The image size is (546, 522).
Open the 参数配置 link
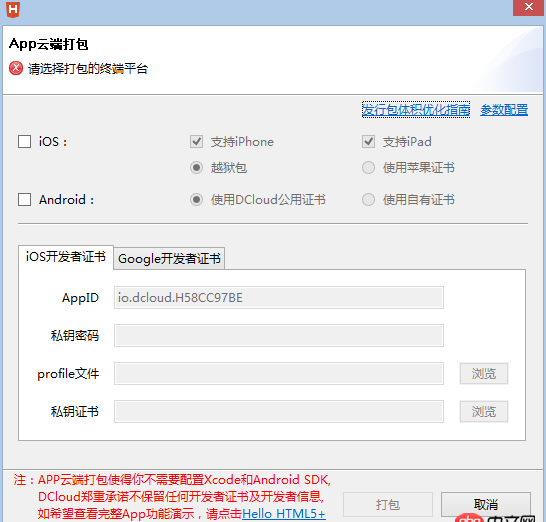tap(504, 110)
